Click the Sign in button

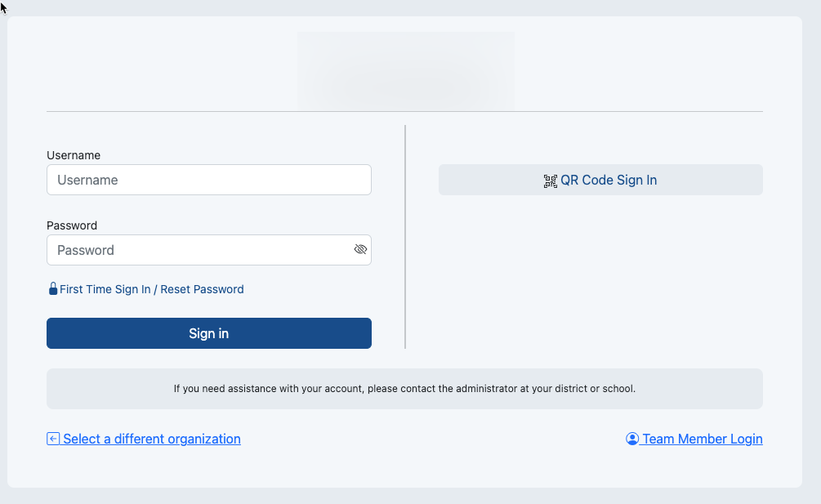[x=209, y=333]
